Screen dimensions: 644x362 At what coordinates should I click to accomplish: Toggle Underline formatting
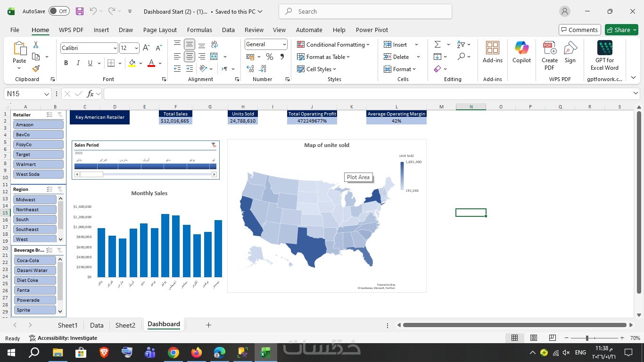[90, 63]
